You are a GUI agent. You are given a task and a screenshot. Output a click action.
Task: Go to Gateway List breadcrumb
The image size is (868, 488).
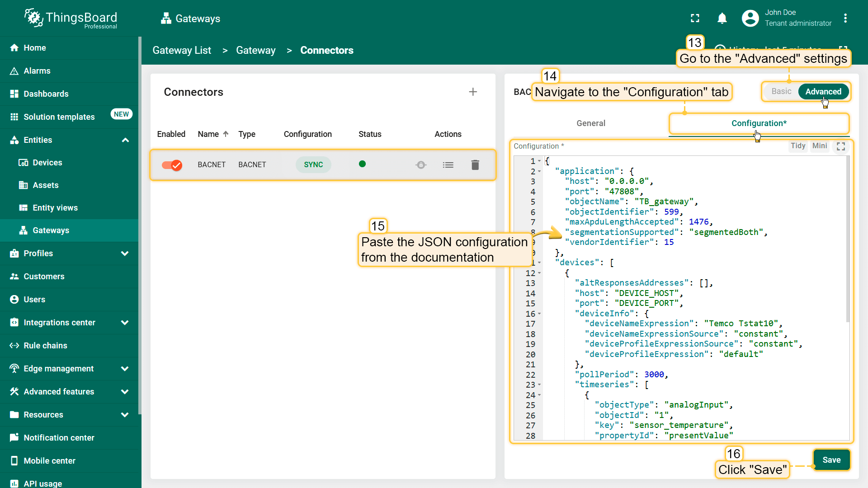182,51
